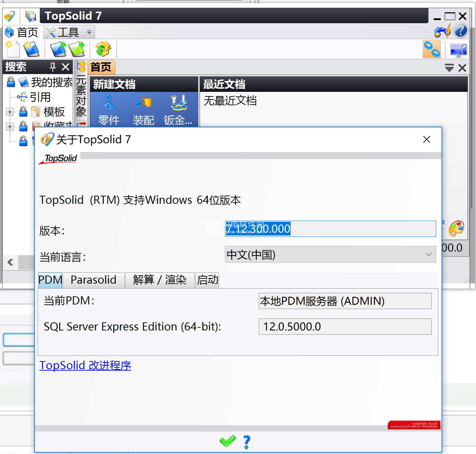This screenshot has height=454, width=476.
Task: Select the PDM tab
Action: tap(50, 280)
